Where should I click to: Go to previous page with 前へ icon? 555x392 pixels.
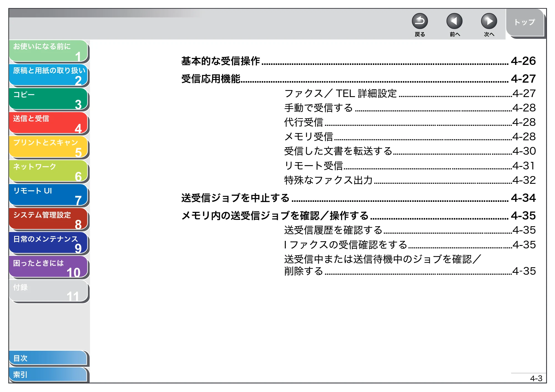click(x=454, y=21)
